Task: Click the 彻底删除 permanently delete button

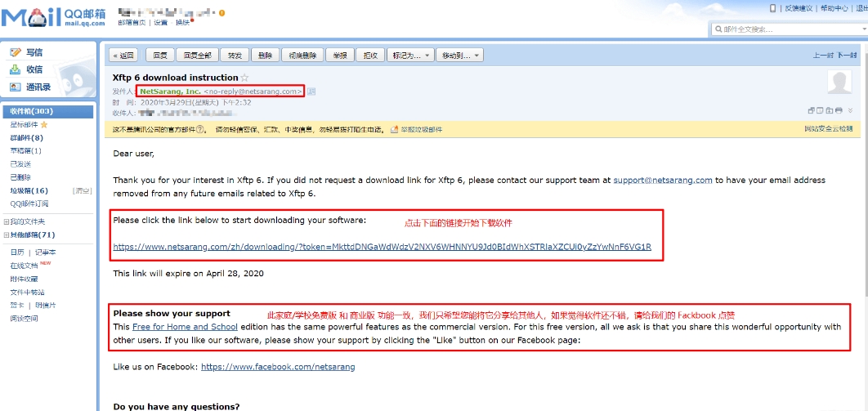Action: coord(302,56)
